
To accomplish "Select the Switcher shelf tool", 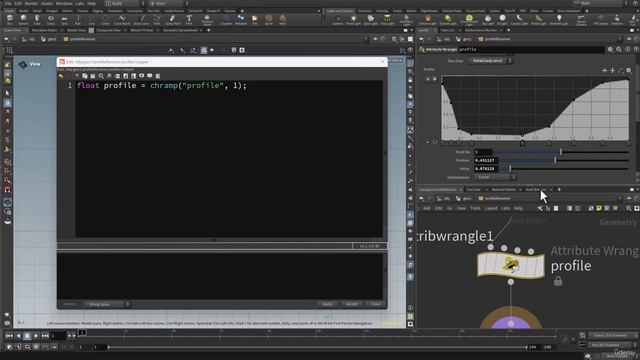I will [617, 19].
